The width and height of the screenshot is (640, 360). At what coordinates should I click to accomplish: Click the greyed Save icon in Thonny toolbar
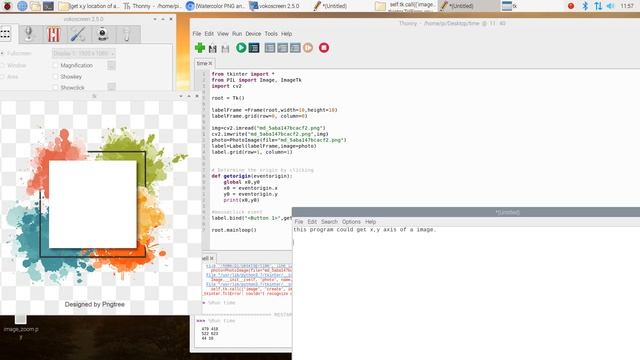point(225,49)
